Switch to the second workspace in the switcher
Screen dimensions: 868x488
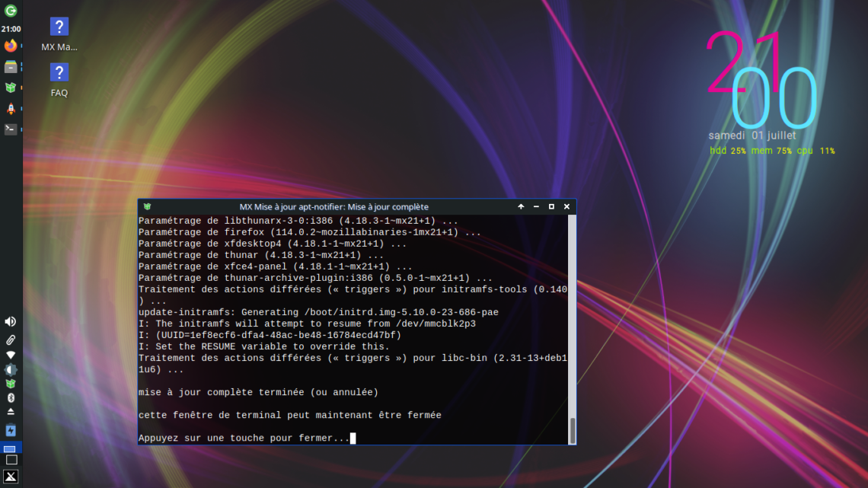[10, 460]
